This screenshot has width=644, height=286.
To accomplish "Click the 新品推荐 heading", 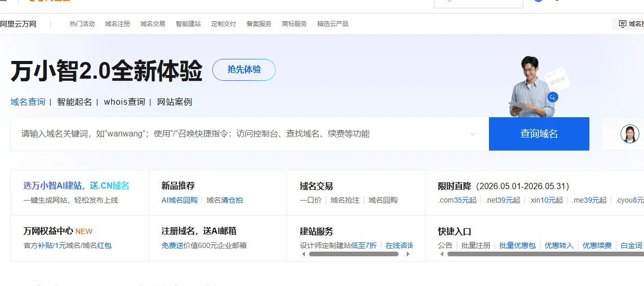I will (178, 186).
